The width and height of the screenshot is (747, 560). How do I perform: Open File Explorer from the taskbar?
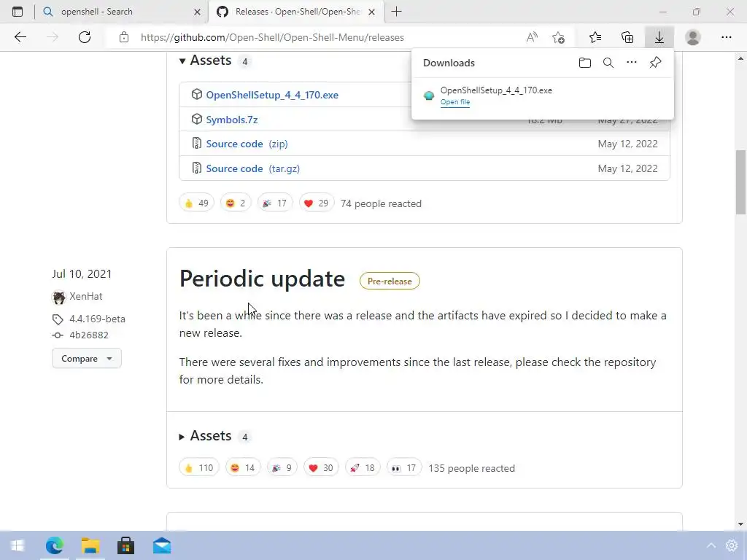coord(90,545)
